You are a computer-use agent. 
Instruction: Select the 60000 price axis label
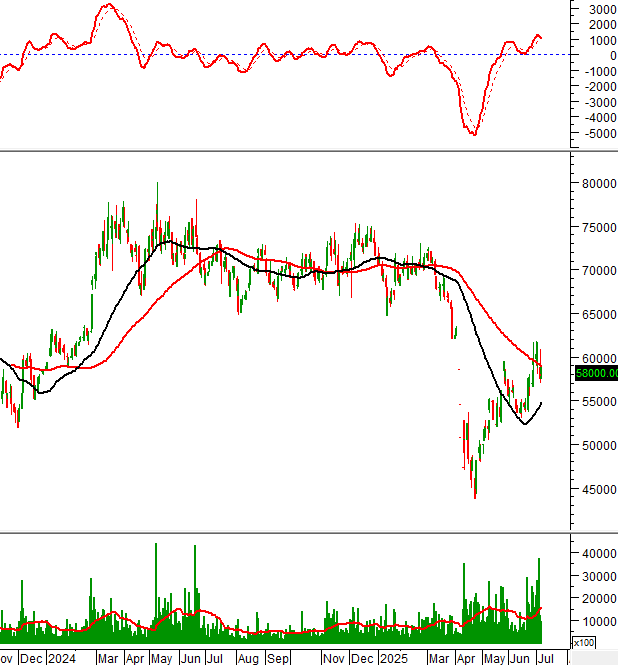coord(599,358)
